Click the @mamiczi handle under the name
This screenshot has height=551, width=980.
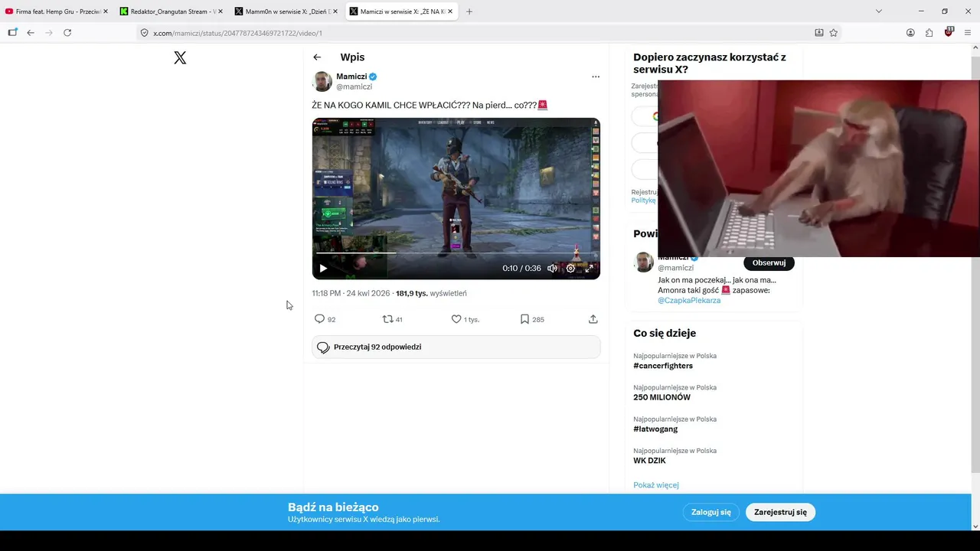pyautogui.click(x=354, y=86)
